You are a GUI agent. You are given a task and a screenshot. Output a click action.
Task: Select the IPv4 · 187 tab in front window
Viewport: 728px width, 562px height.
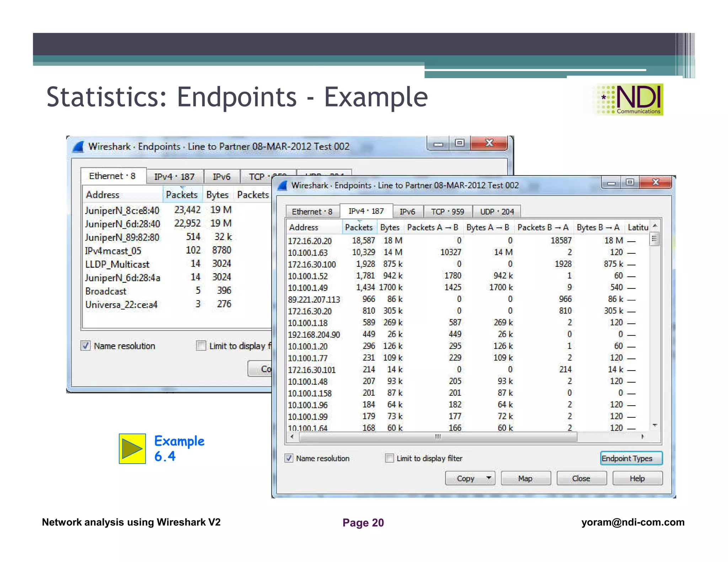(366, 211)
